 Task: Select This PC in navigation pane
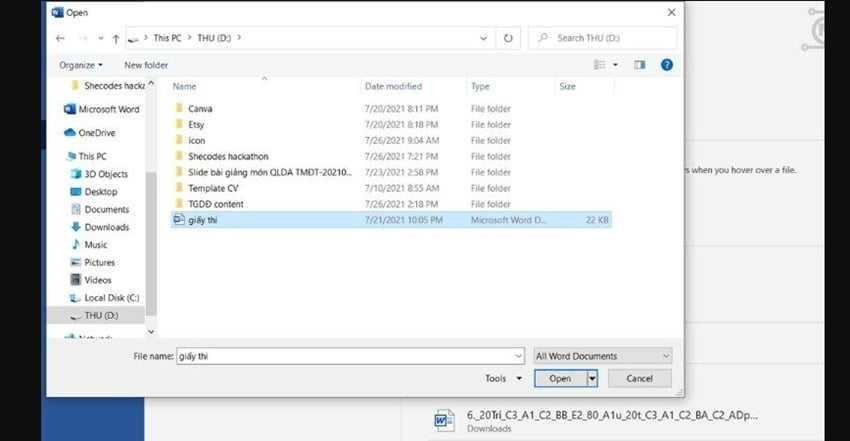coord(86,156)
